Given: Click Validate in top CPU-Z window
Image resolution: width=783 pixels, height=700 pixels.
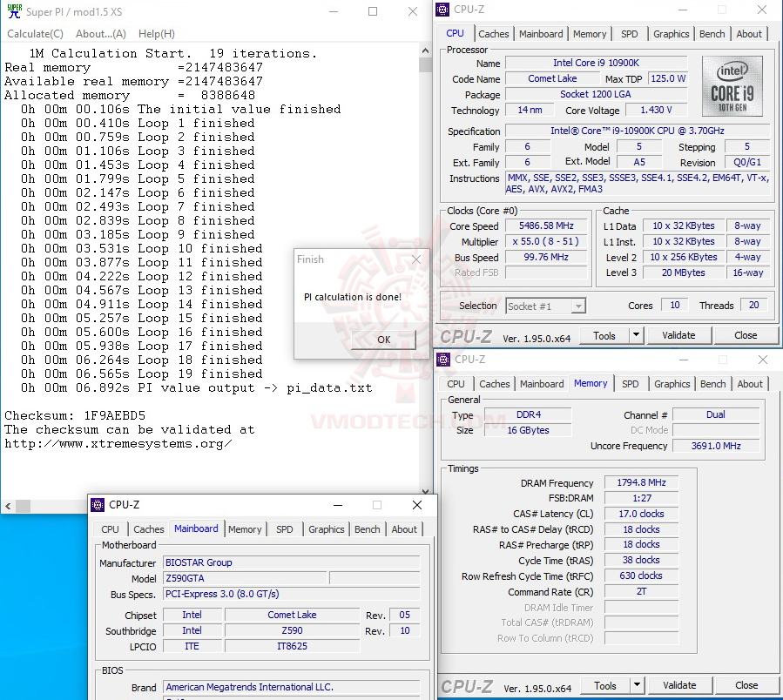Looking at the screenshot, I should [678, 335].
